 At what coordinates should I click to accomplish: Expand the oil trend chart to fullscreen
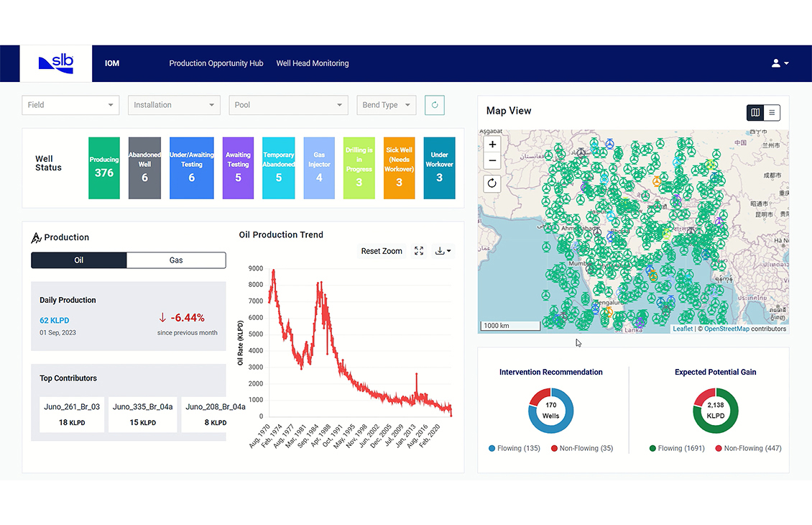pos(419,251)
